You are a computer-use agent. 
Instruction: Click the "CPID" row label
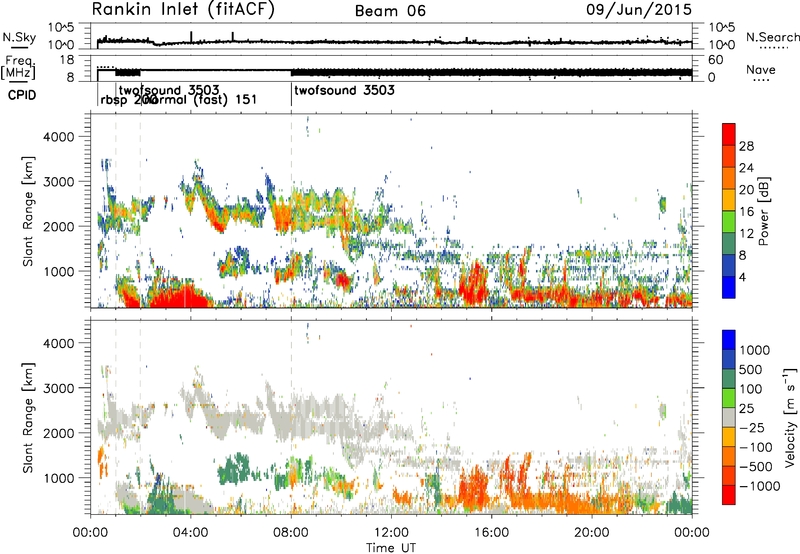(x=22, y=95)
